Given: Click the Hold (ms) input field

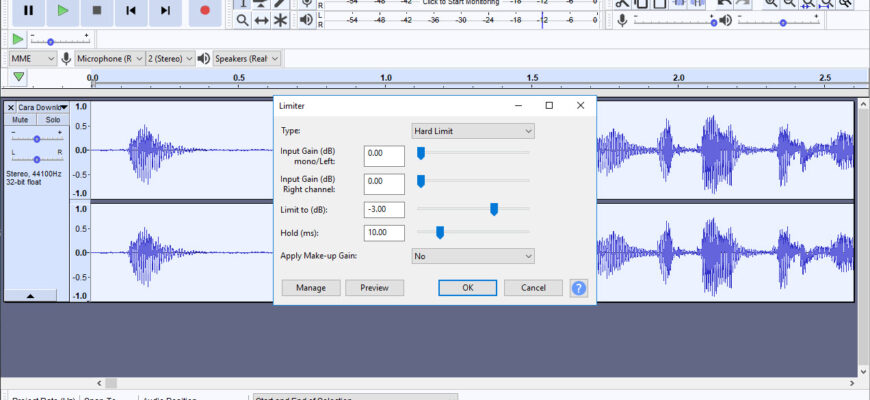Looking at the screenshot, I should click(384, 233).
